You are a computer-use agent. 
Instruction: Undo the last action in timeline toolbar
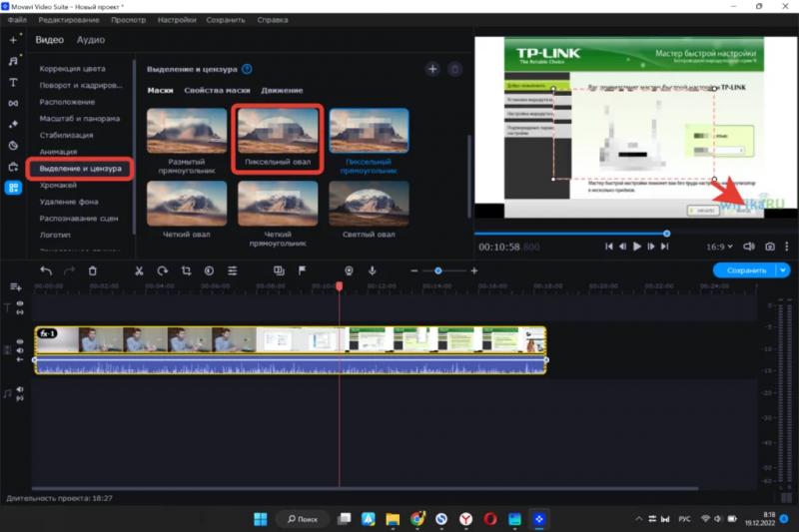tap(45, 270)
